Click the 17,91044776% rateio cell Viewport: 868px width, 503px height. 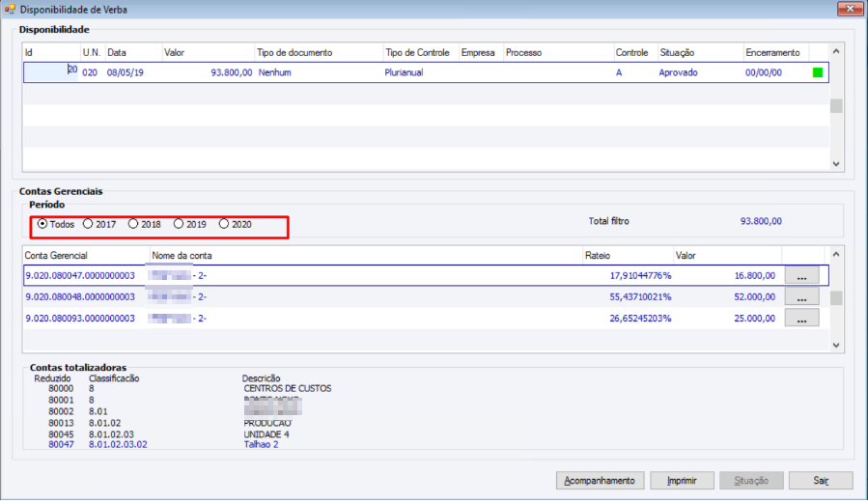click(x=640, y=275)
